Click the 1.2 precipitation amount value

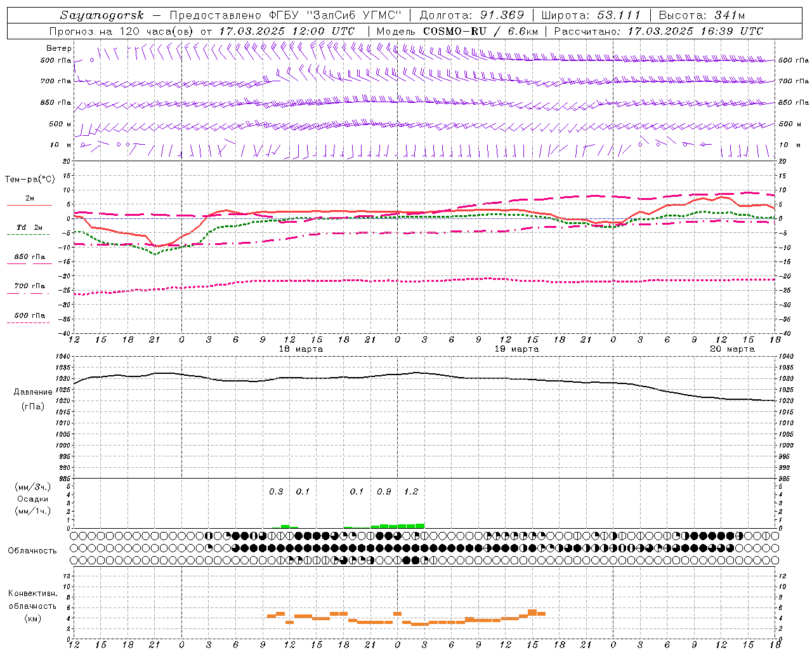(x=411, y=492)
